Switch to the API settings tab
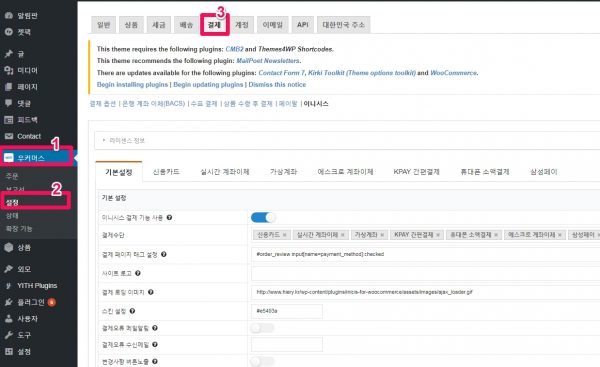This screenshot has width=600, height=367. coord(302,25)
